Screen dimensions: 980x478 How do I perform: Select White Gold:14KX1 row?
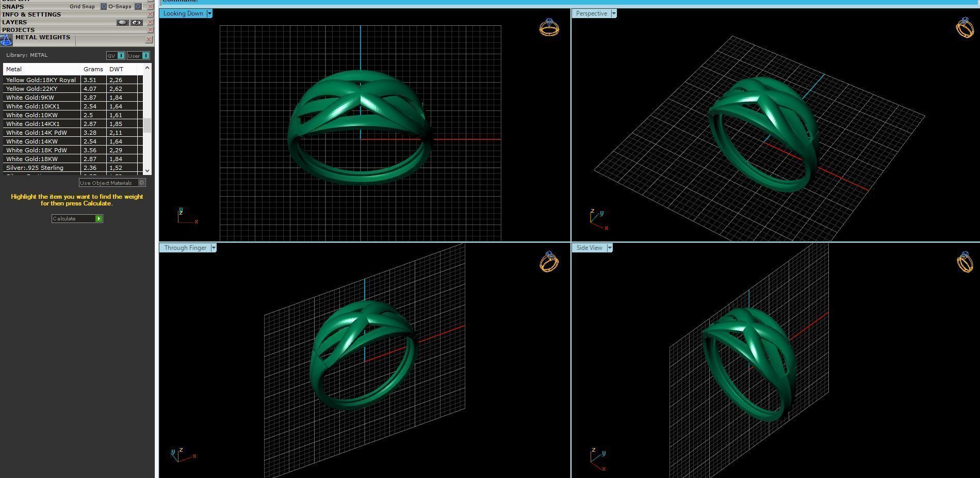tap(73, 124)
